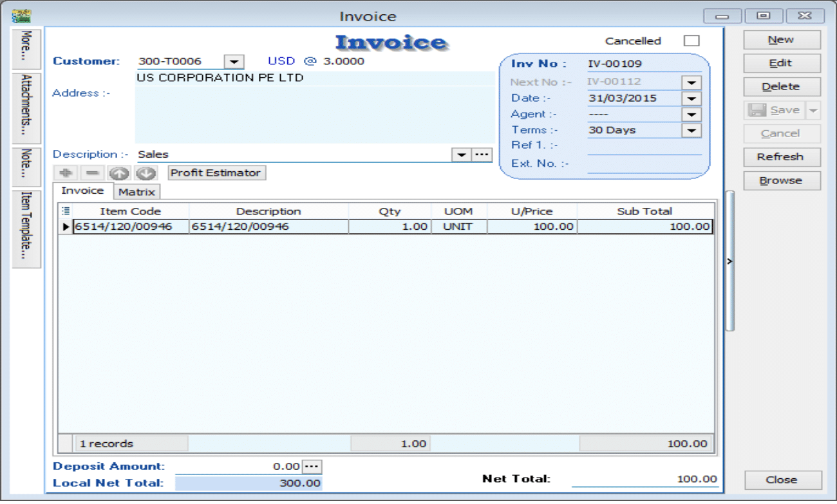This screenshot has width=837, height=504.
Task: Open the Attachments side tab
Action: click(x=26, y=107)
